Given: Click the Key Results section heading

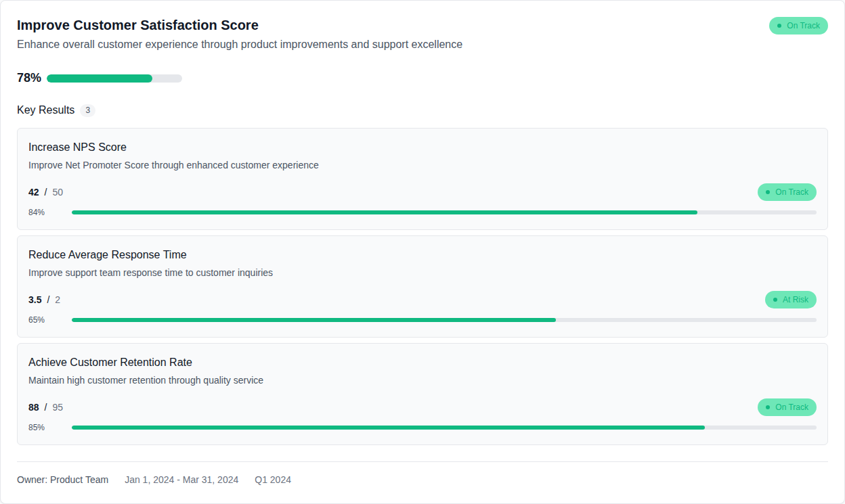Looking at the screenshot, I should 45,110.
